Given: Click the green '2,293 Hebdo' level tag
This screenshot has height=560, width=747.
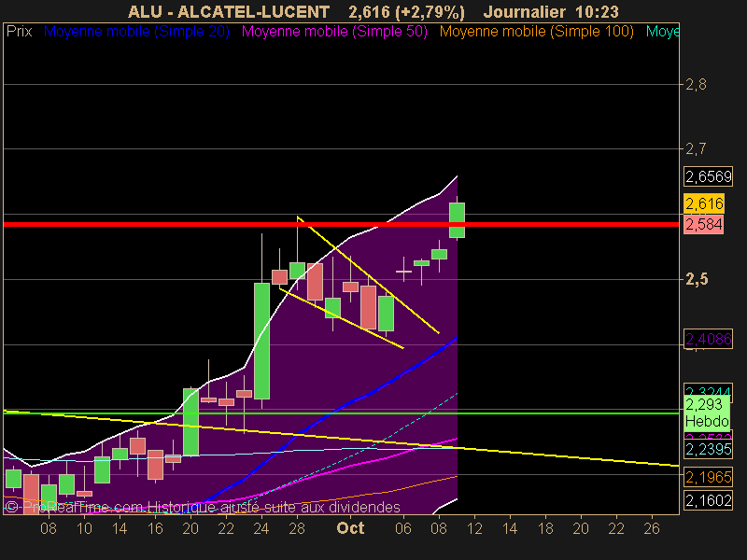Looking at the screenshot, I should pos(707,413).
